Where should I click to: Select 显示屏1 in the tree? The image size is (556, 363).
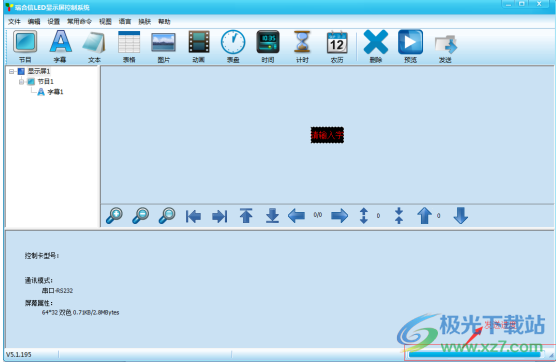39,71
